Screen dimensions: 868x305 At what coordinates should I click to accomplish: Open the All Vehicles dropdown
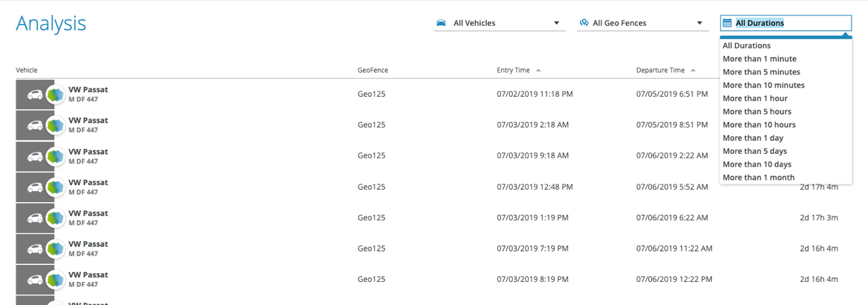[500, 23]
